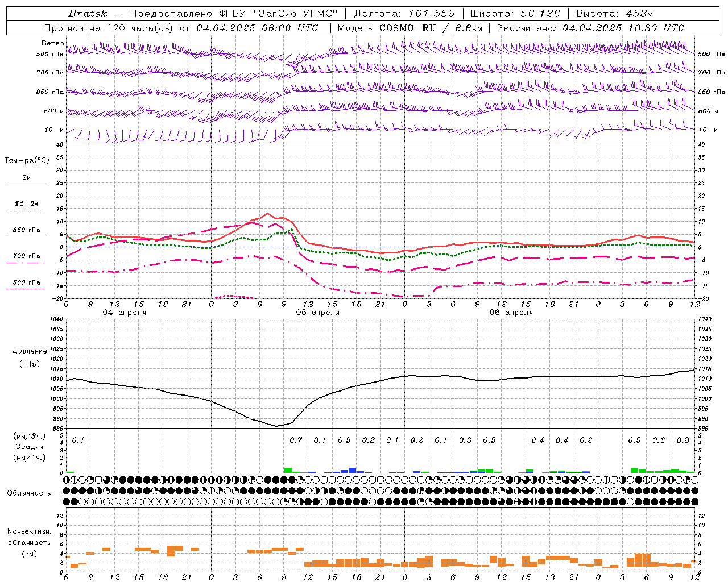The height and width of the screenshot is (582, 728).
Task: Click the Модель COSMO-RU / 6.6км label
Action: coord(410,28)
